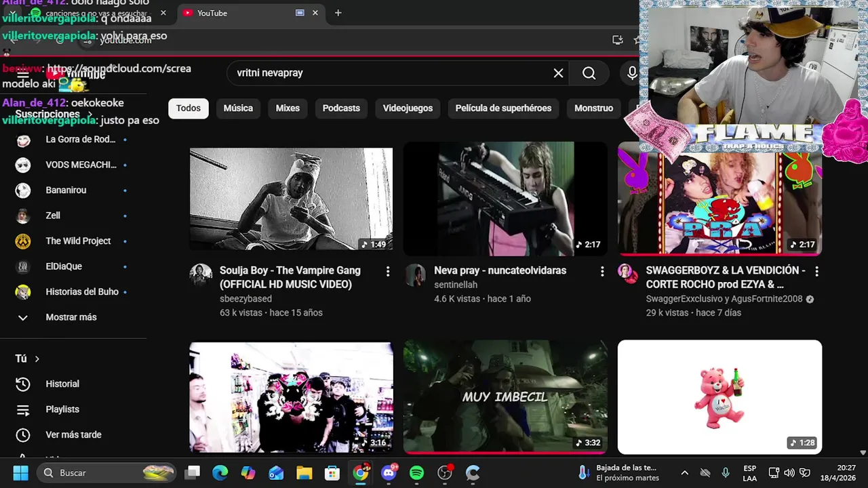Viewport: 868px width, 488px height.
Task: Open options for Soulja Boy video
Action: pyautogui.click(x=388, y=271)
